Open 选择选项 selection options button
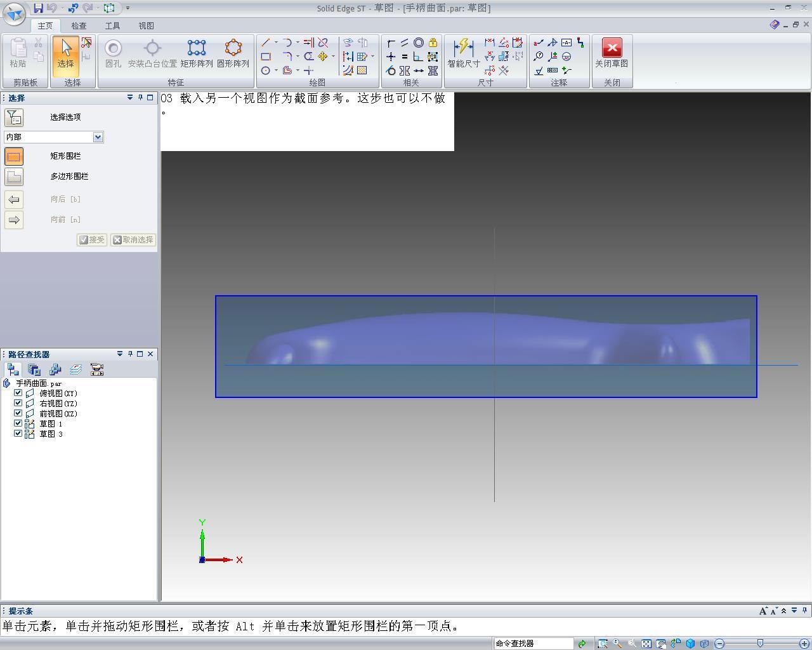The width and height of the screenshot is (812, 650). point(14,117)
